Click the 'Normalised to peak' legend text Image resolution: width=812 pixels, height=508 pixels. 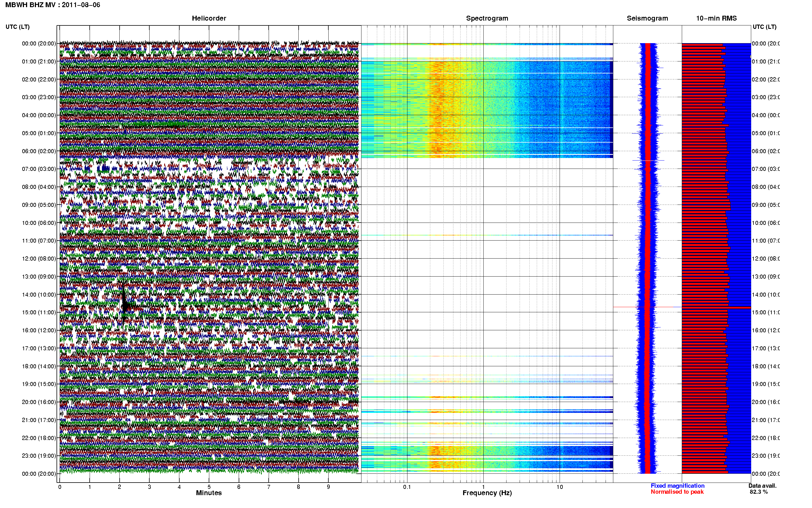click(x=677, y=492)
